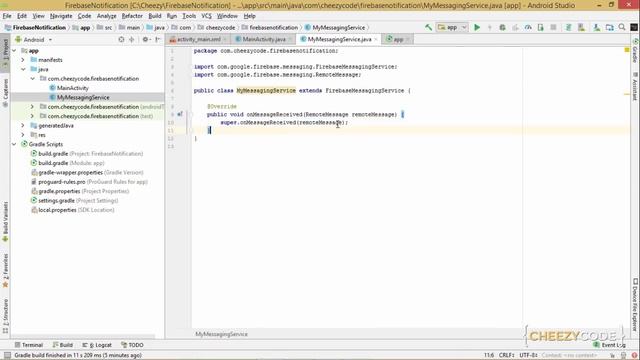Open the Build menu
The image size is (640, 360).
[155, 16]
